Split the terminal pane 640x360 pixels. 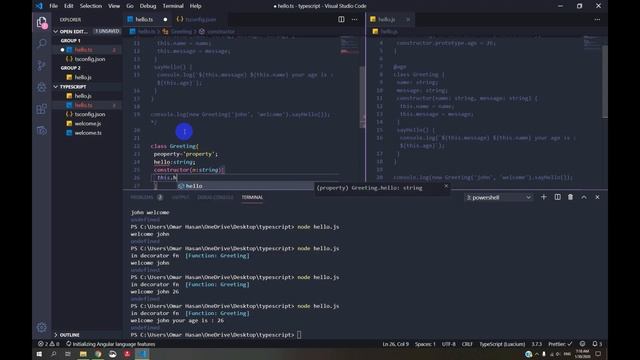[557, 197]
